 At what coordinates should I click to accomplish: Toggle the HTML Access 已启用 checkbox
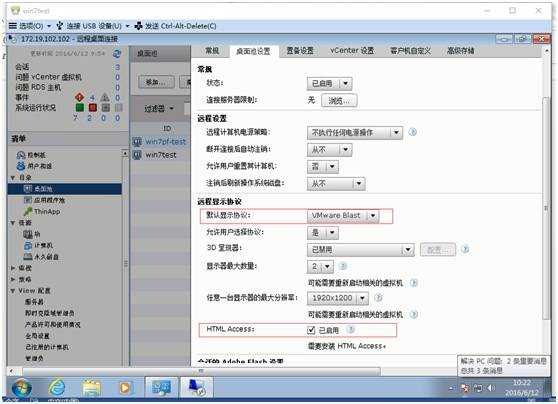point(311,330)
